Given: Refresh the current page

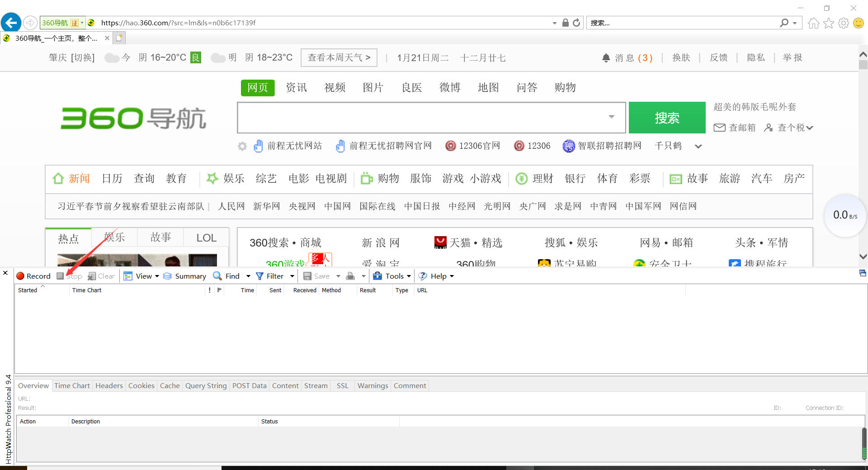Looking at the screenshot, I should tap(577, 23).
